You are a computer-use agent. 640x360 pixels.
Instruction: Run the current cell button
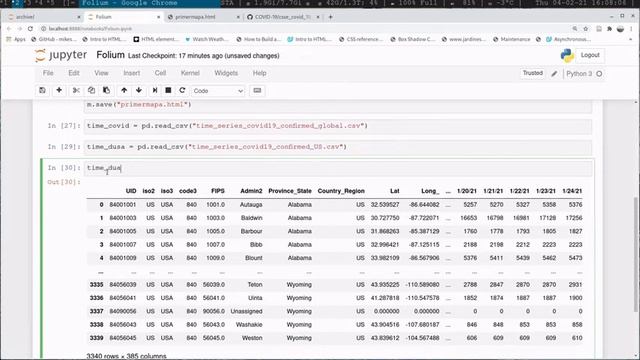[155, 90]
